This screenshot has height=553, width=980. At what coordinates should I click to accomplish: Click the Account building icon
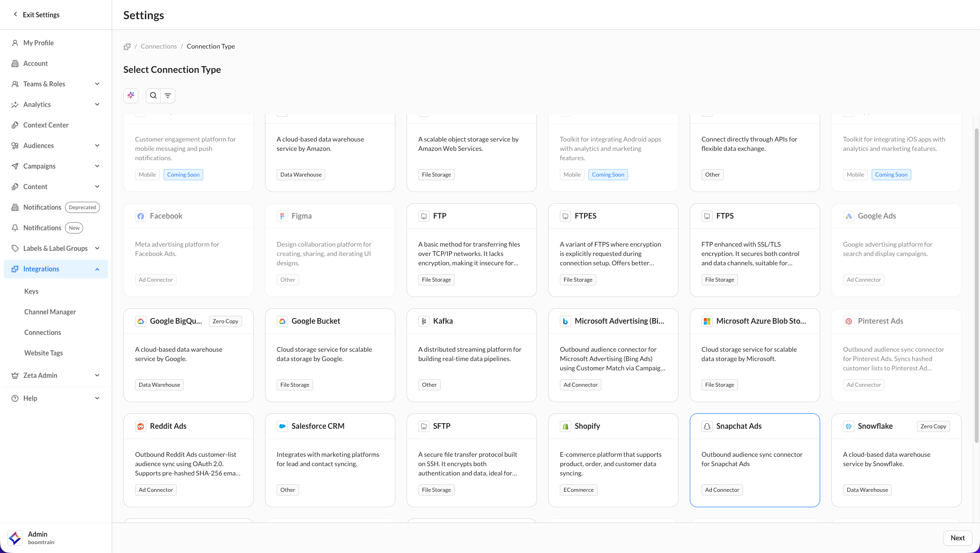pyautogui.click(x=15, y=63)
